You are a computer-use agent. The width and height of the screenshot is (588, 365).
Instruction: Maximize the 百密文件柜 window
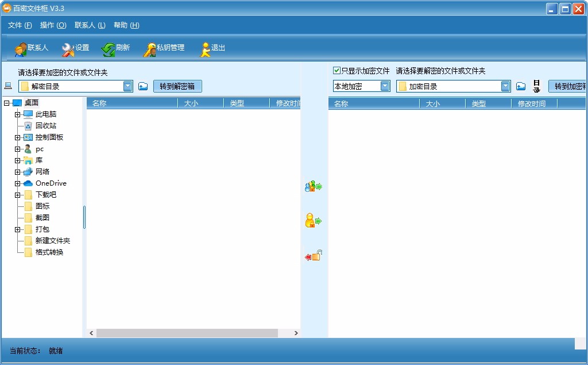pyautogui.click(x=565, y=9)
